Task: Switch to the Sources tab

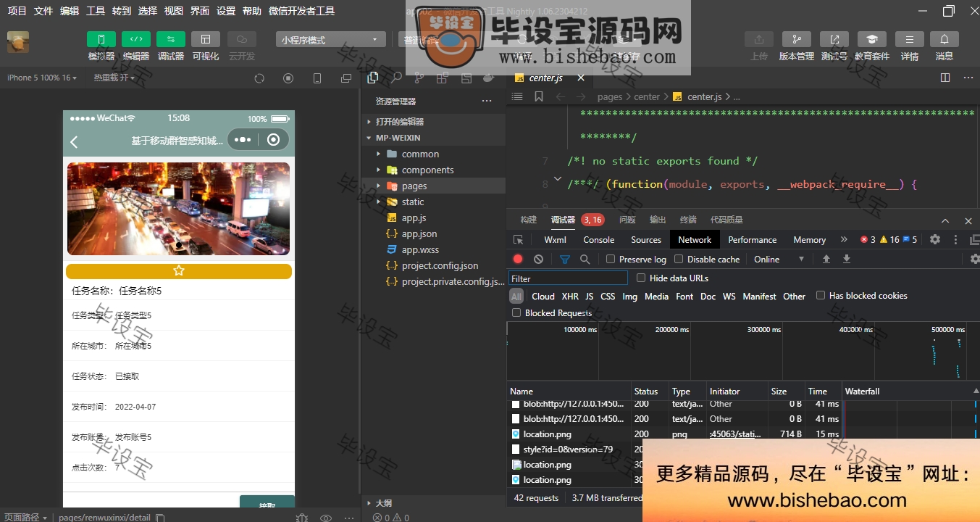Action: [646, 239]
